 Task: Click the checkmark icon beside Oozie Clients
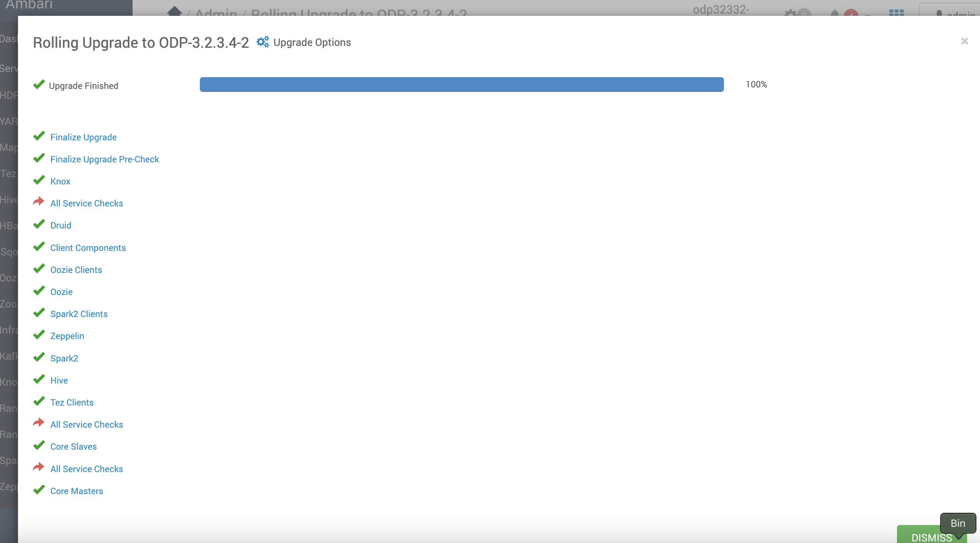pos(39,269)
